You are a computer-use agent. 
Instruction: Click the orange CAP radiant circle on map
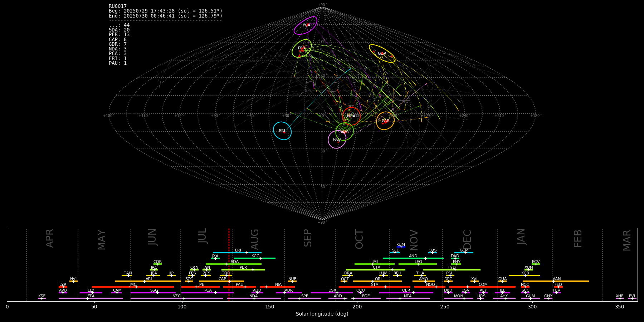click(x=385, y=121)
